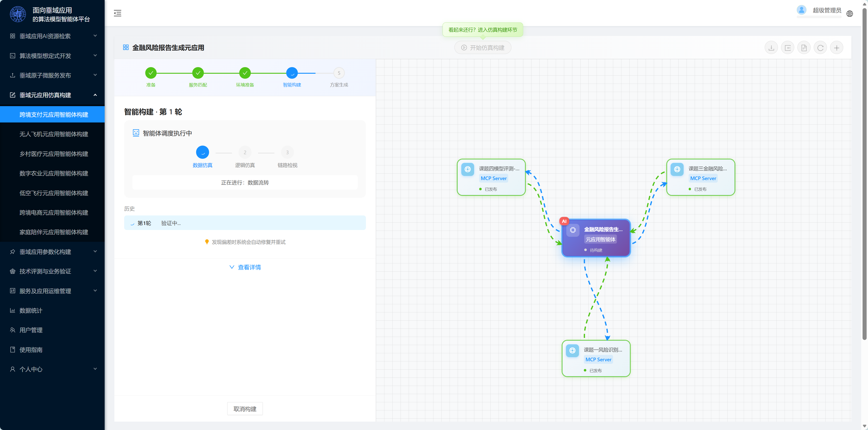The image size is (868, 430).
Task: Click step 5 方案生成 in progress bar
Action: pyautogui.click(x=339, y=77)
